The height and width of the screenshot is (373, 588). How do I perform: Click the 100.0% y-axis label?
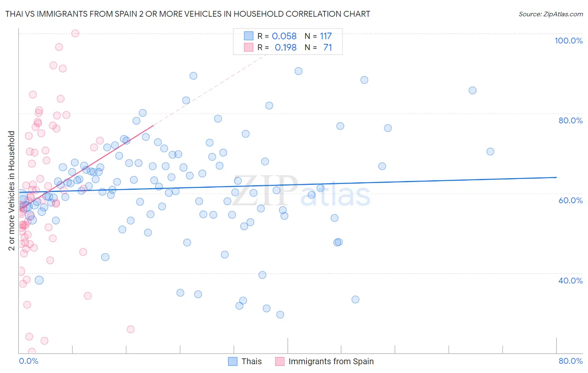coord(568,41)
